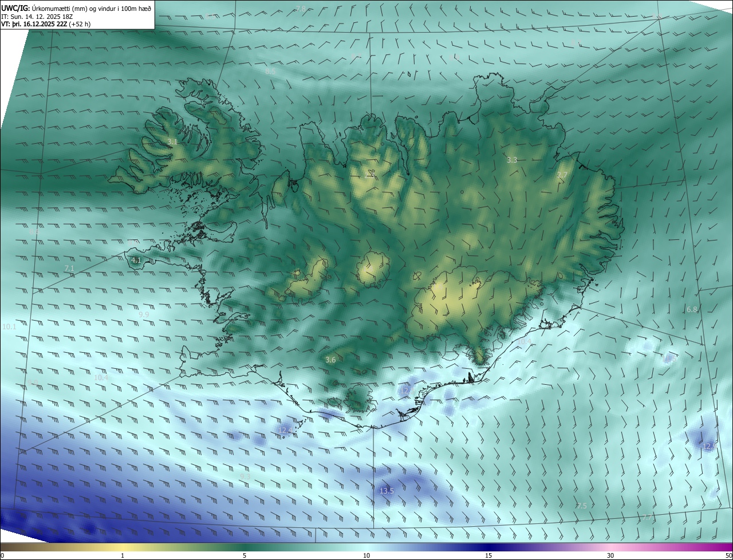The image size is (733, 560).
Task: Click the colour scale tick labelled 50
Action: pyautogui.click(x=728, y=555)
